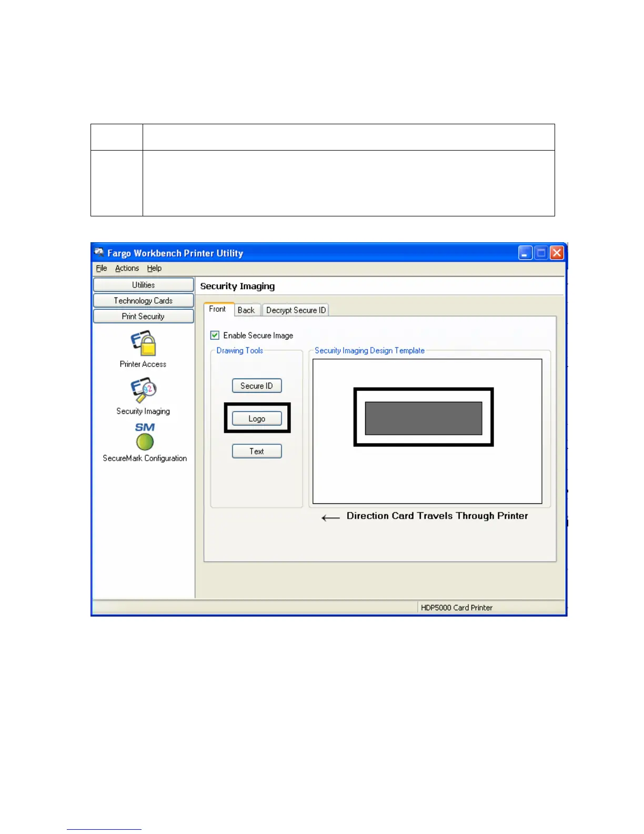Open the Printer Access icon
The image size is (644, 834).
(x=143, y=343)
